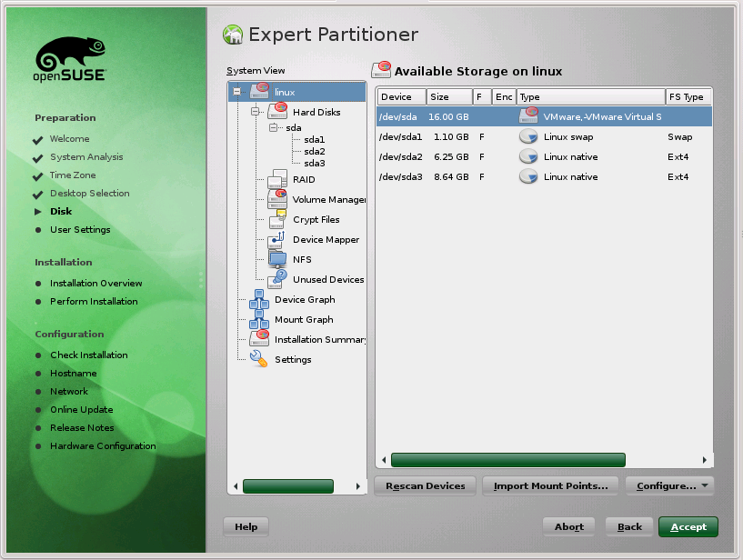Screen dimensions: 743x560
Task: Click the Installation Summary icon
Action: point(259,338)
